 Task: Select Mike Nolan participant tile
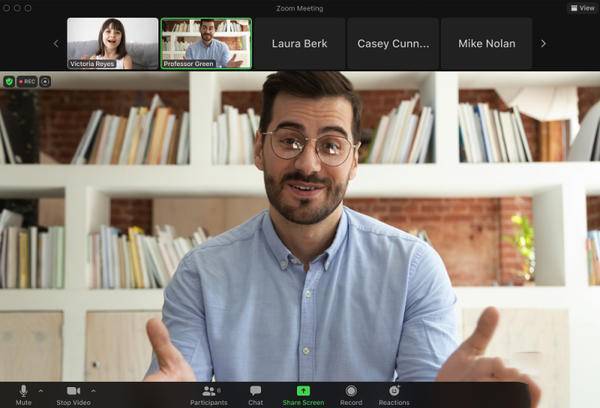(x=486, y=43)
